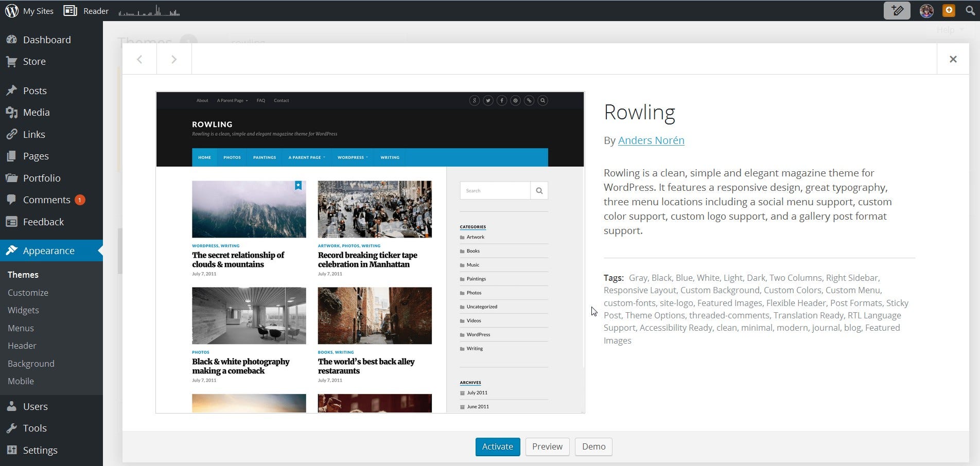
Task: Open the Menus submenu link
Action: 21,328
